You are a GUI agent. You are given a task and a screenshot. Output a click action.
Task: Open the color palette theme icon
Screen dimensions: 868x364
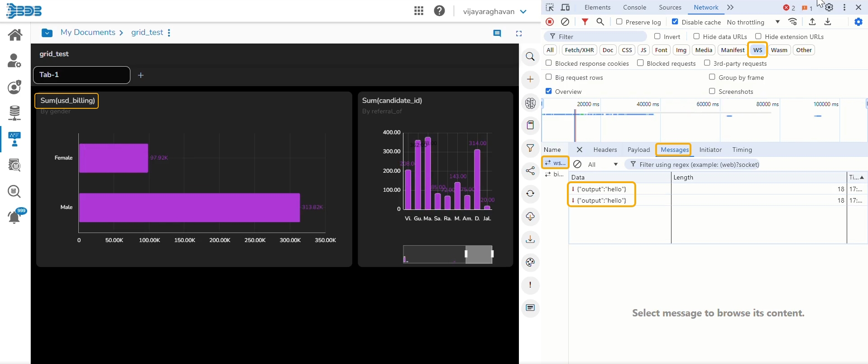pos(530,262)
